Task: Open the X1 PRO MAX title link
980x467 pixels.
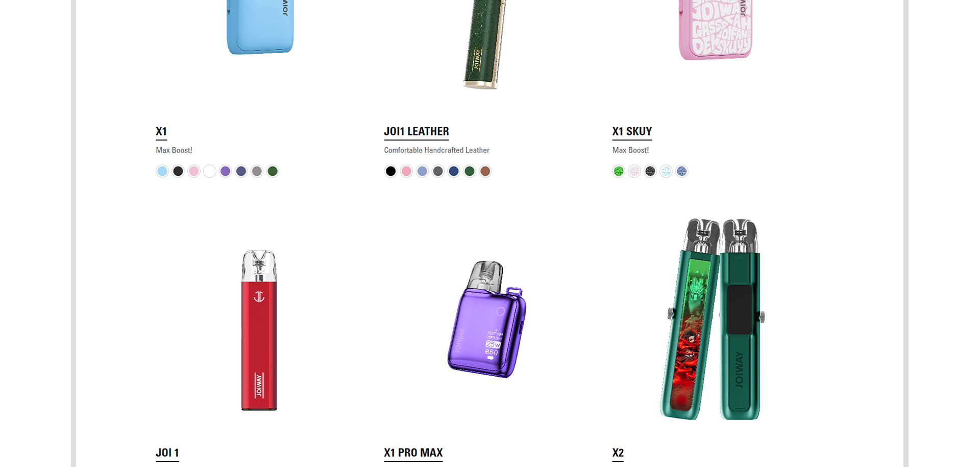Action: click(x=413, y=453)
